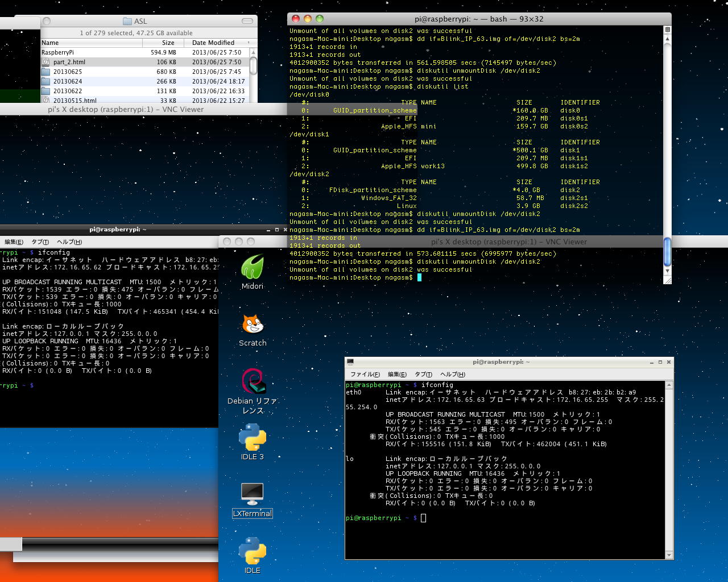
Task: Click the bash terminal blue scrollbar thumb
Action: coord(667,251)
